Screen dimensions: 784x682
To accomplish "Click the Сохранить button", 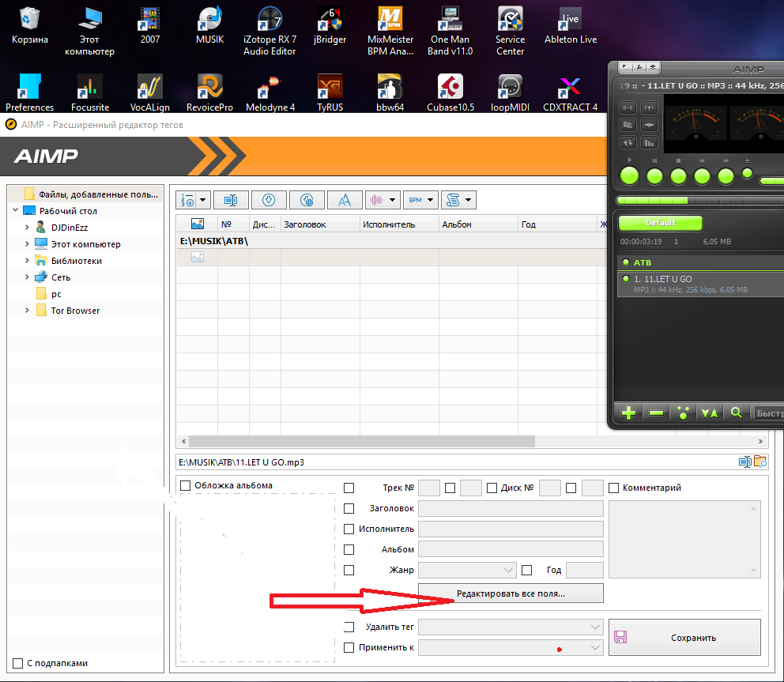I will 684,638.
